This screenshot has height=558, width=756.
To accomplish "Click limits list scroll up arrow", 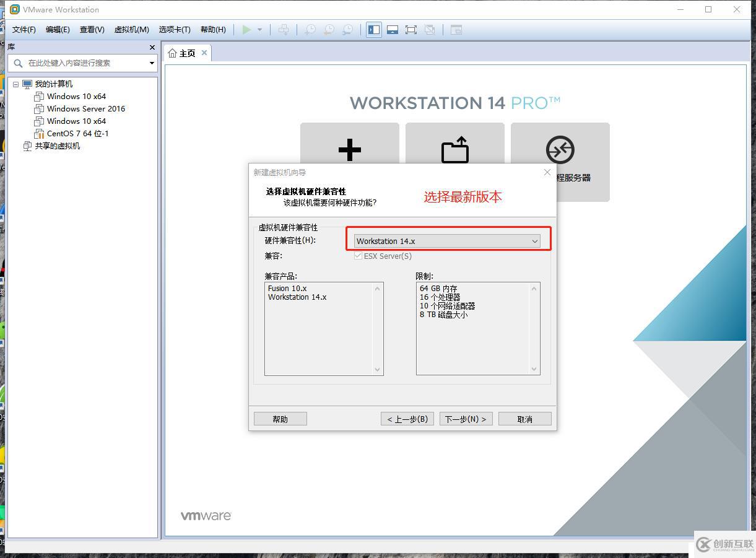I will click(534, 289).
